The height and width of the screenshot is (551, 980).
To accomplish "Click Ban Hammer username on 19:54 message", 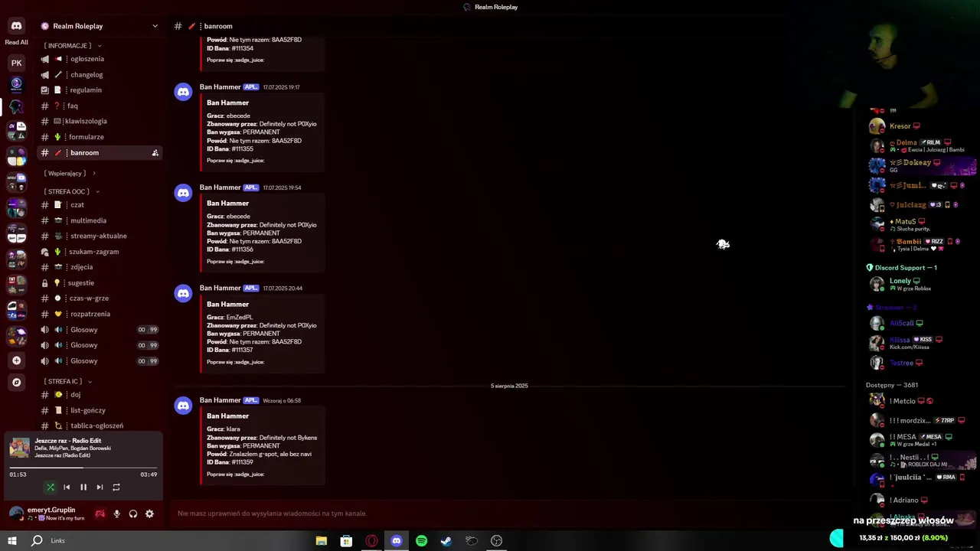I will click(220, 187).
